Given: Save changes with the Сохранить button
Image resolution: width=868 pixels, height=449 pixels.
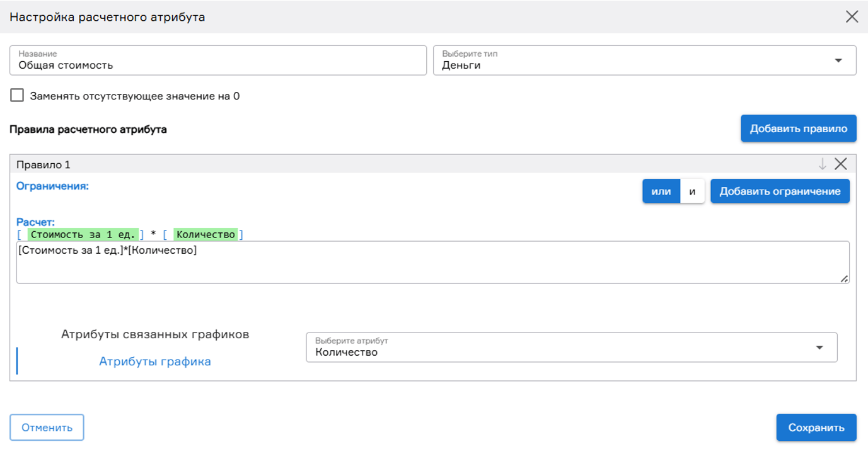Looking at the screenshot, I should (x=816, y=428).
